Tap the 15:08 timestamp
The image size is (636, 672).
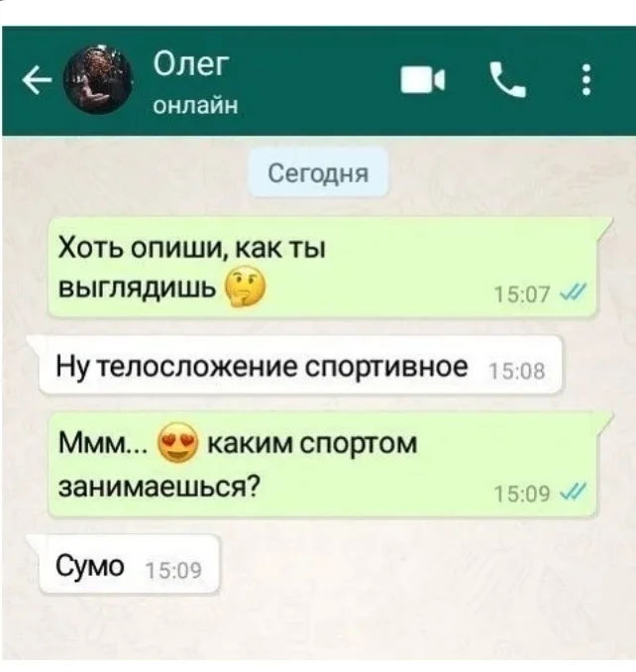(x=516, y=371)
